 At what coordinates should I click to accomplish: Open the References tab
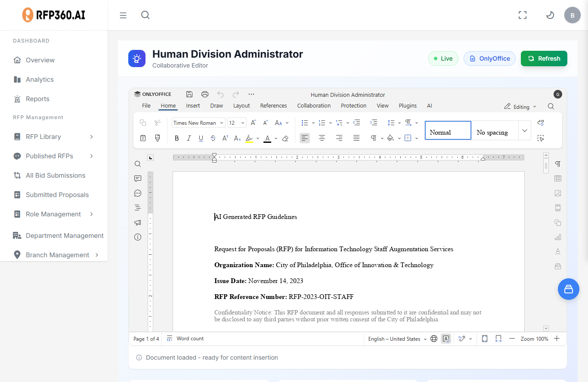pos(273,105)
